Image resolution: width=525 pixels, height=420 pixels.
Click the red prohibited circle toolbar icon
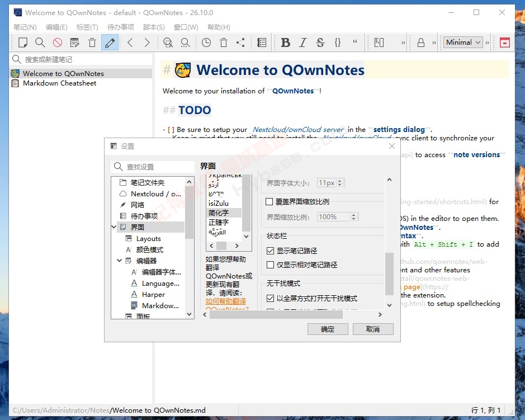(58, 43)
